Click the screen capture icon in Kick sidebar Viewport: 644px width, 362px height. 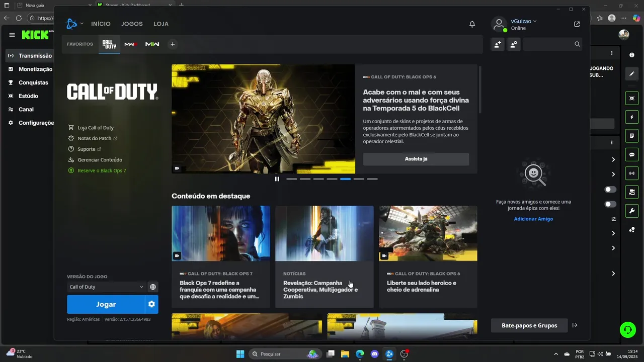[632, 98]
